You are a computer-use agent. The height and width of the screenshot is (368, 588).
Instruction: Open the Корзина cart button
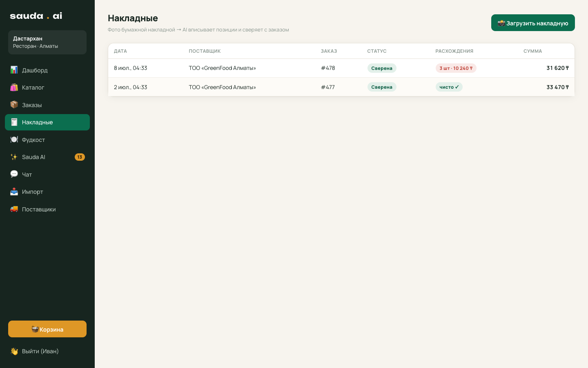[x=47, y=329]
